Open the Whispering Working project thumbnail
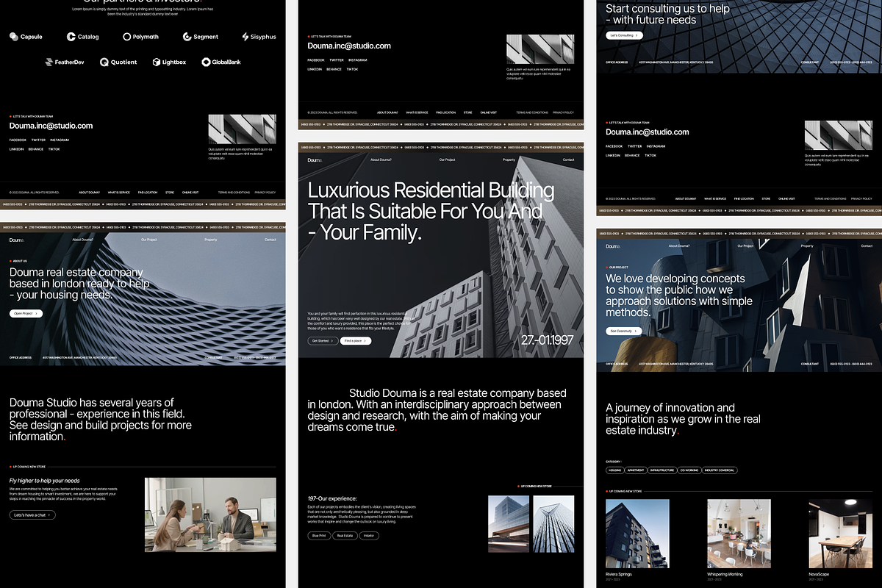Image resolution: width=882 pixels, height=588 pixels. tap(739, 534)
